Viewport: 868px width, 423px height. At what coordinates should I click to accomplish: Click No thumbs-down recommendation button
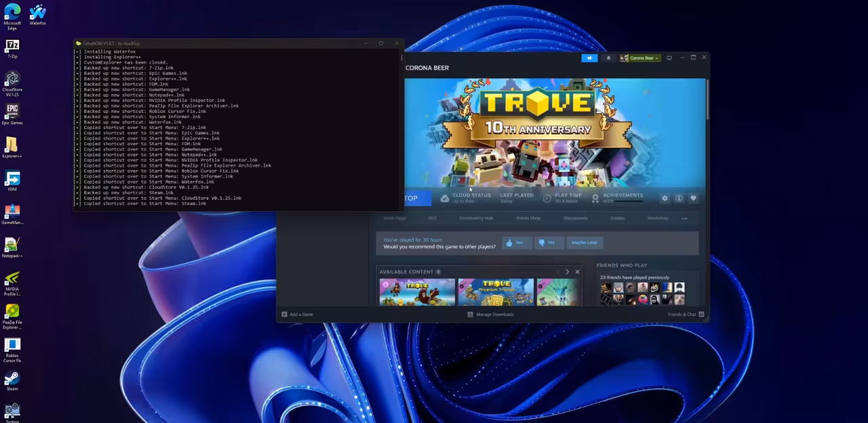point(549,243)
